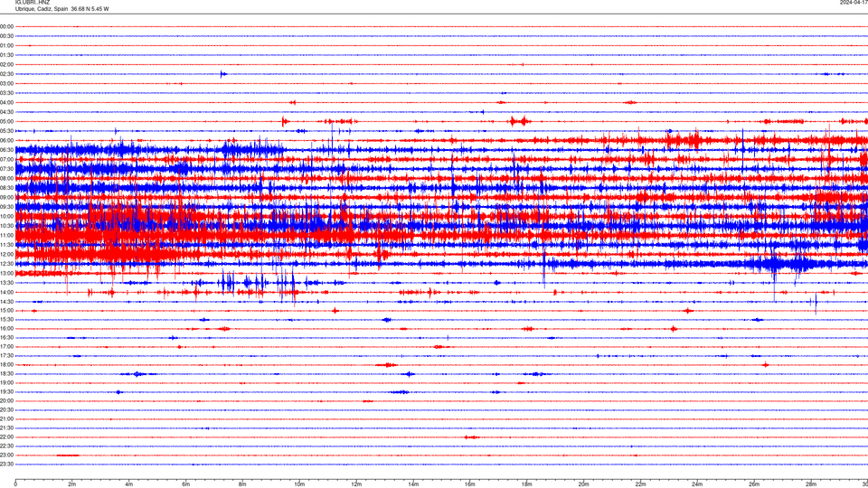The image size is (868, 488).
Task: Click the '18m' minute axis tick label
Action: 526,484
